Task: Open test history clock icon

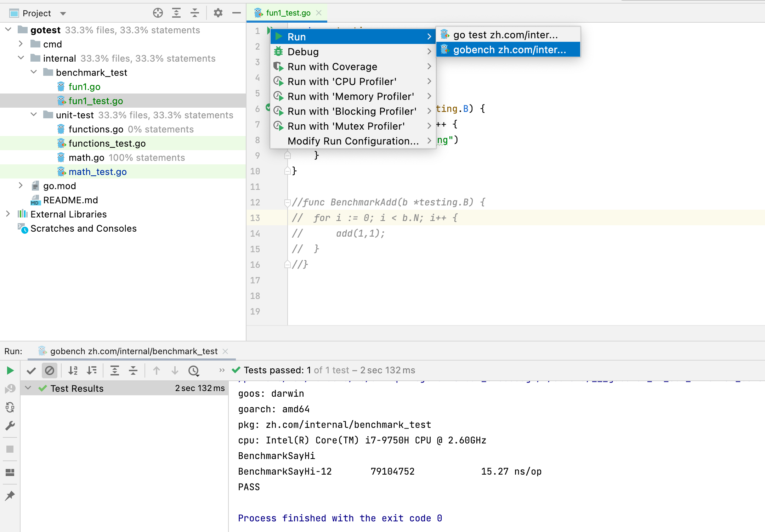Action: pos(194,370)
